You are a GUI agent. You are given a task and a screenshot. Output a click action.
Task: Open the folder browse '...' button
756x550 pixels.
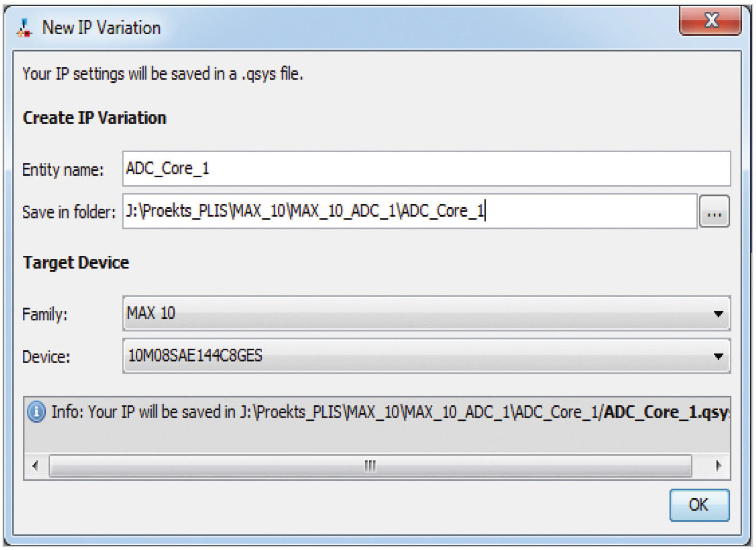tap(714, 212)
